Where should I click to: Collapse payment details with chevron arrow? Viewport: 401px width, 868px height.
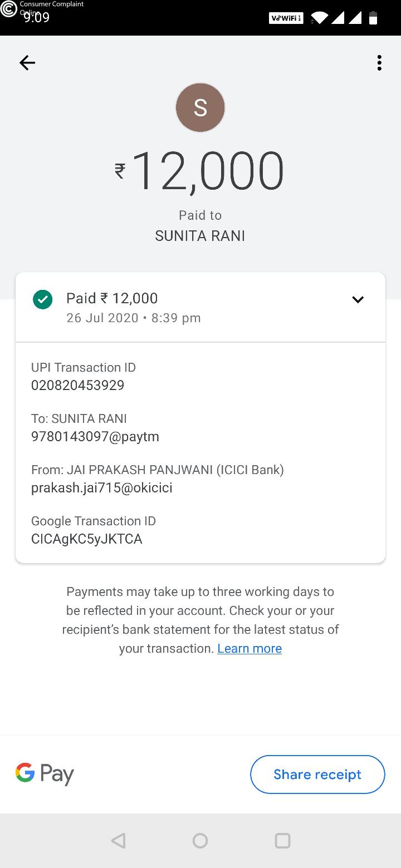(358, 300)
